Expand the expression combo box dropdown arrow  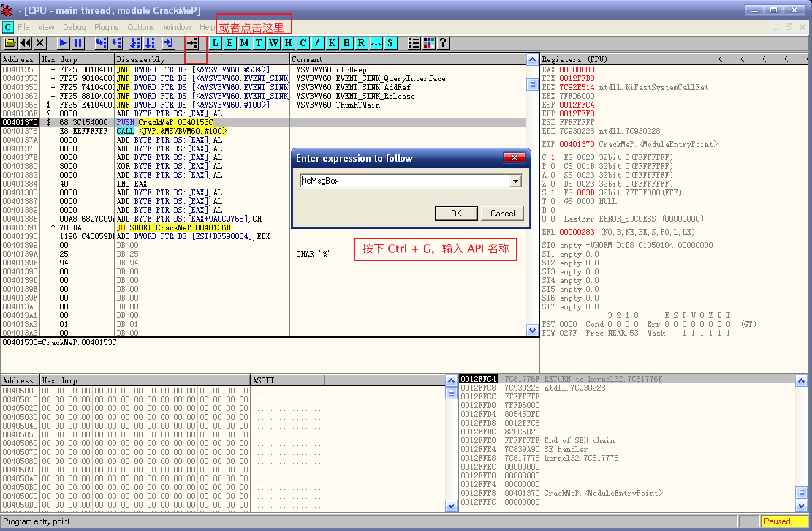click(x=516, y=181)
